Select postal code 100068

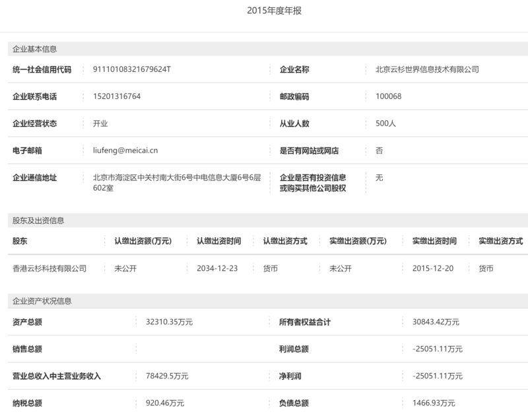388,96
